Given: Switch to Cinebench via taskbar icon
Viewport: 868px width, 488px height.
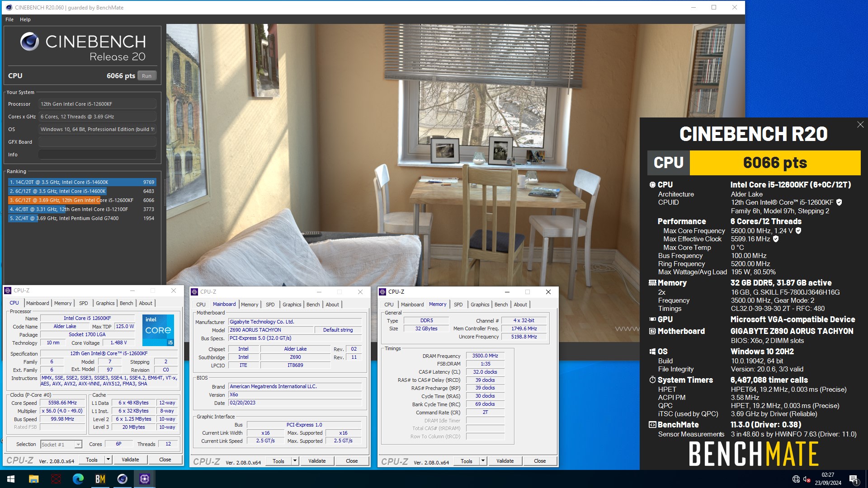Looking at the screenshot, I should click(123, 479).
